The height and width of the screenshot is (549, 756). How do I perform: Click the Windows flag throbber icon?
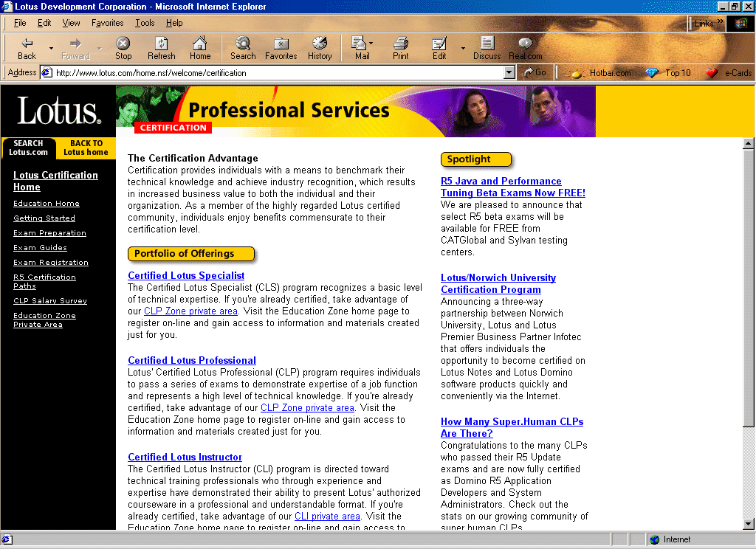click(741, 23)
